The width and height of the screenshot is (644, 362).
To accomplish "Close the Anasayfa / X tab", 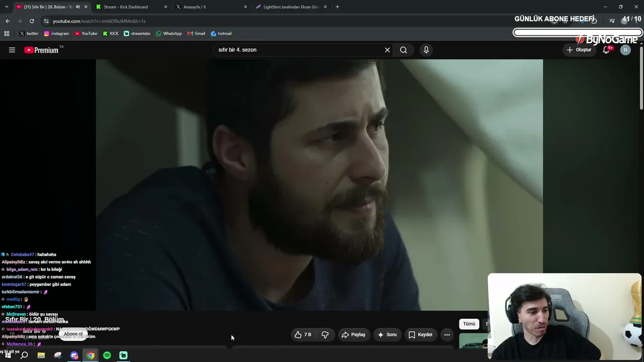I will click(x=246, y=7).
